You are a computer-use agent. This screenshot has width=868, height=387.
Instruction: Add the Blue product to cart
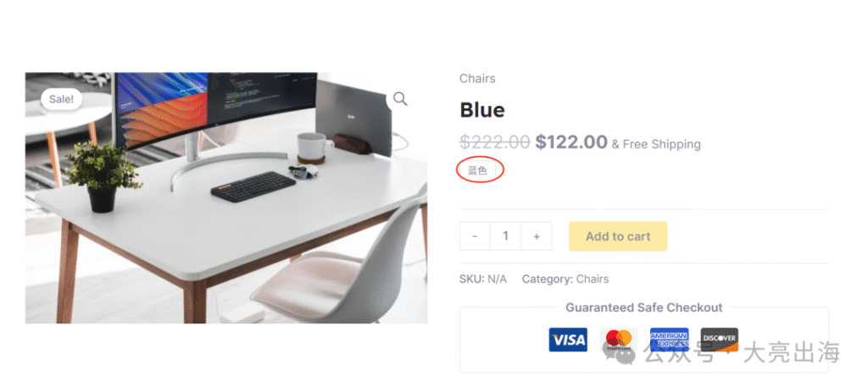618,236
